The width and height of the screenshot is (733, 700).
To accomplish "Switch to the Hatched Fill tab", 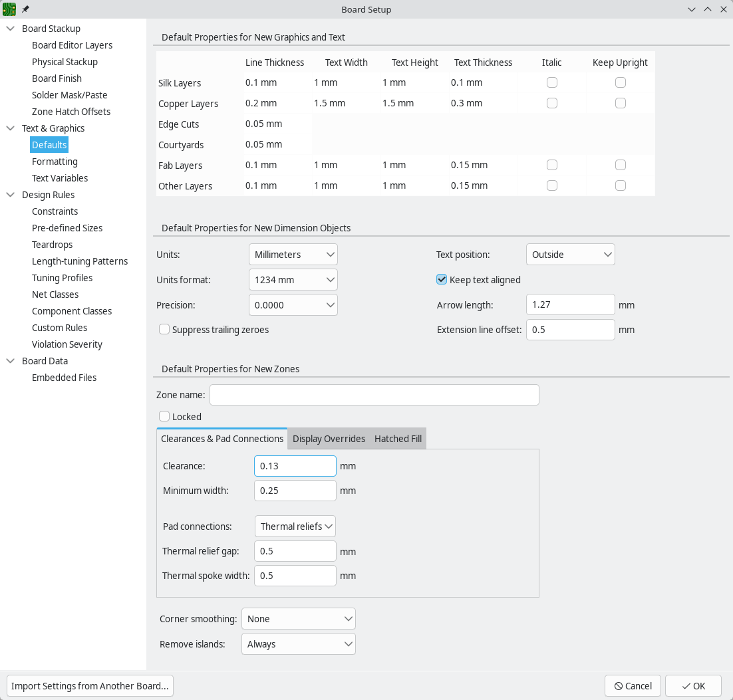I will coord(398,438).
